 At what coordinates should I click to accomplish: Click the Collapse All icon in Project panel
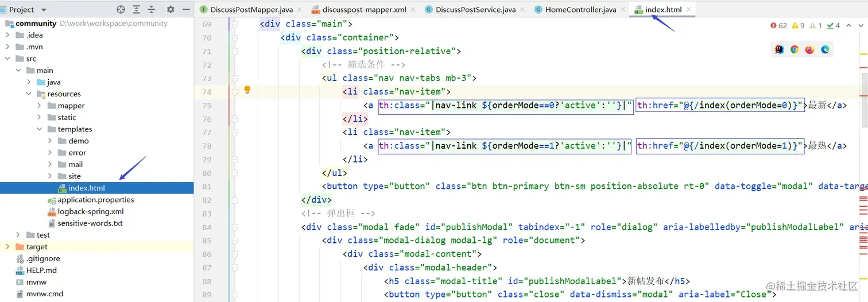point(152,9)
